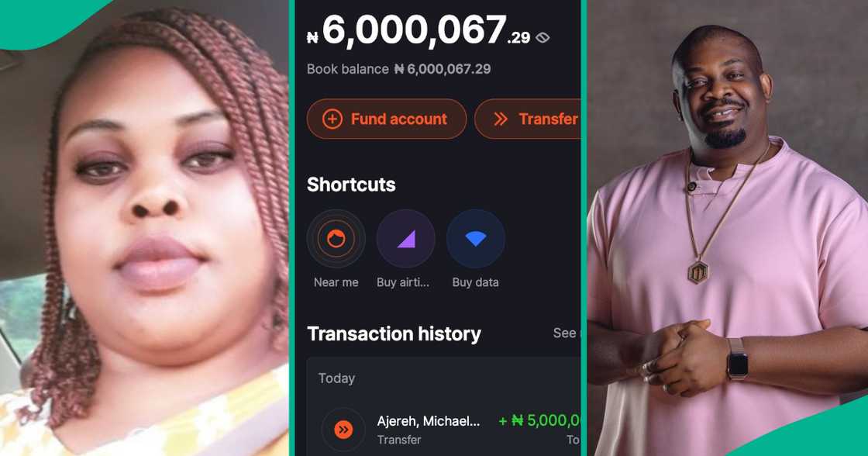Toggle balance visibility eye icon
868x456 pixels.
[x=542, y=38]
